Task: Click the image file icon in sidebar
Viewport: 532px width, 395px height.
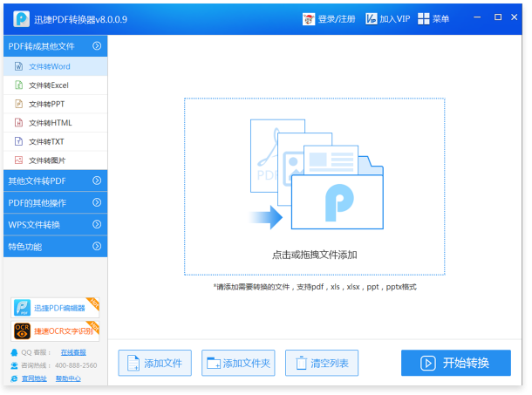Action: pos(18,160)
